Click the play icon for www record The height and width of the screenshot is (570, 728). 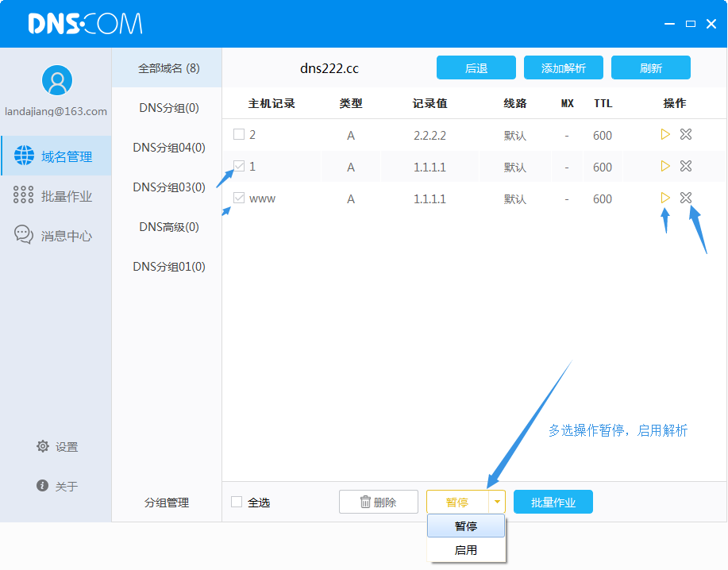tap(665, 198)
